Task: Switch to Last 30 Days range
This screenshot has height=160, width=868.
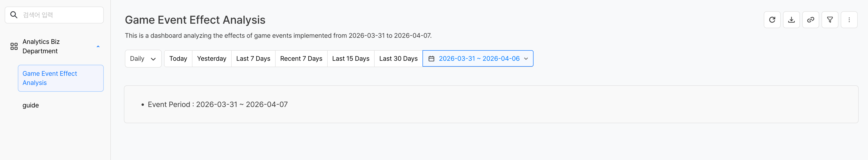Action: (398, 59)
